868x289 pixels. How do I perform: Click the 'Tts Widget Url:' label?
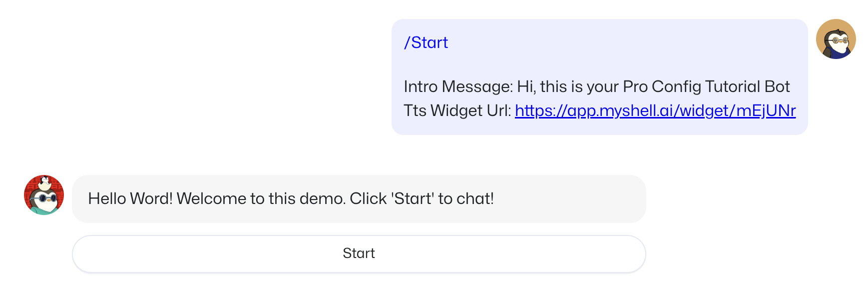(457, 110)
